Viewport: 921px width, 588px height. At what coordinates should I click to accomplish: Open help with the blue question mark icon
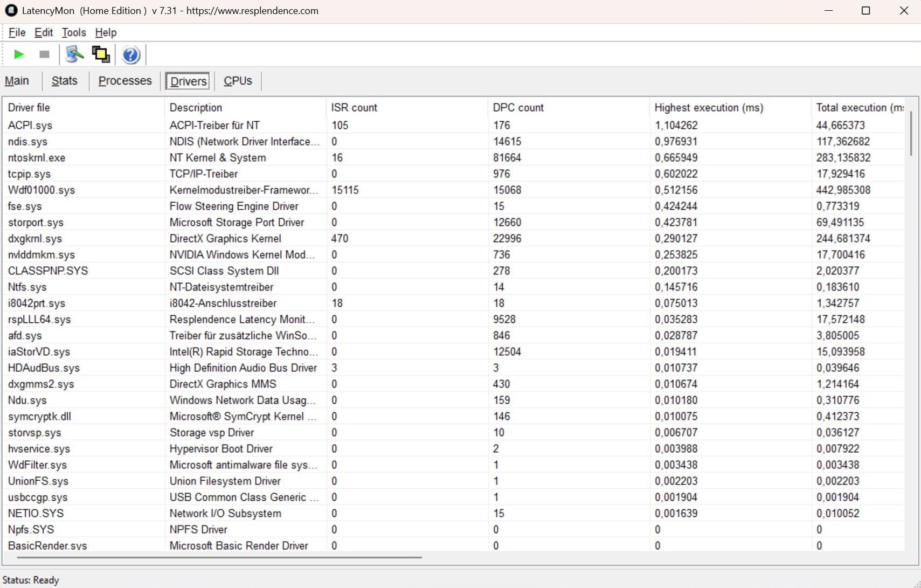131,54
